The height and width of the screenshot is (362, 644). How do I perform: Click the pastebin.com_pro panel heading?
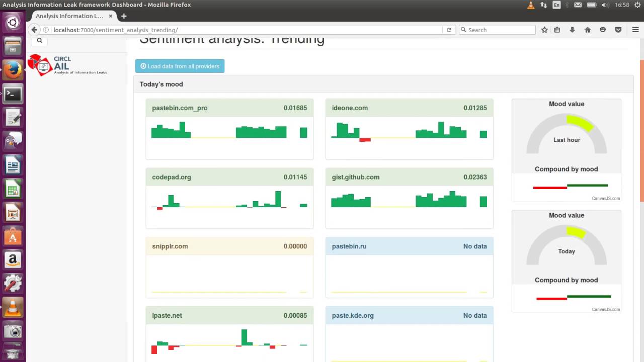pyautogui.click(x=229, y=108)
